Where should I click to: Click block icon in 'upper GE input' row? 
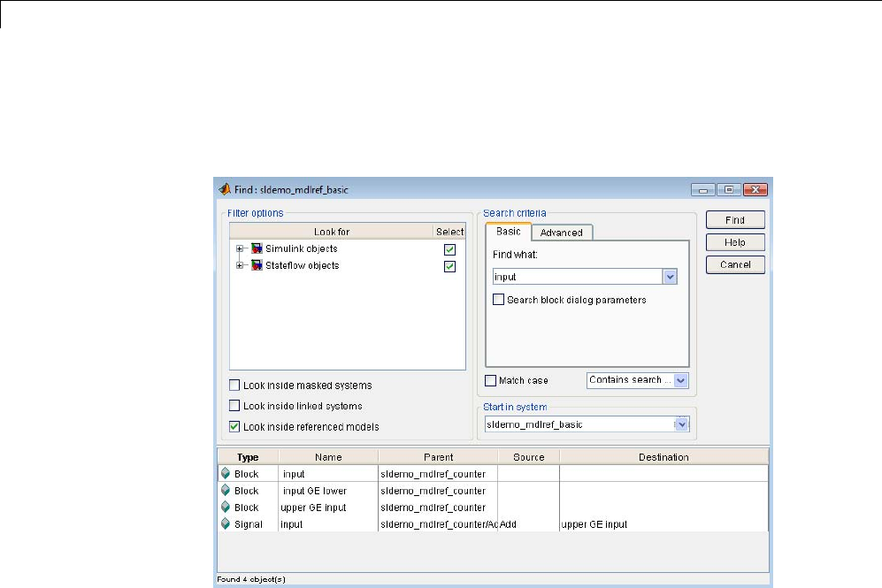click(226, 507)
